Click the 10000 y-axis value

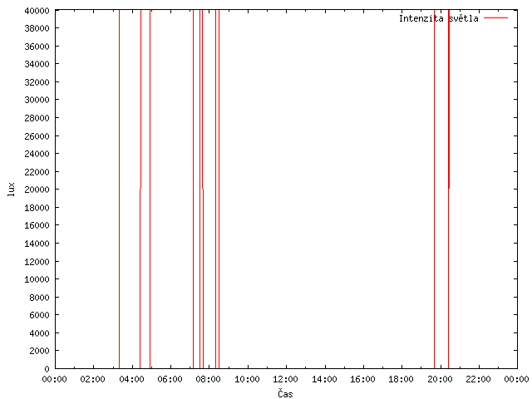37,279
